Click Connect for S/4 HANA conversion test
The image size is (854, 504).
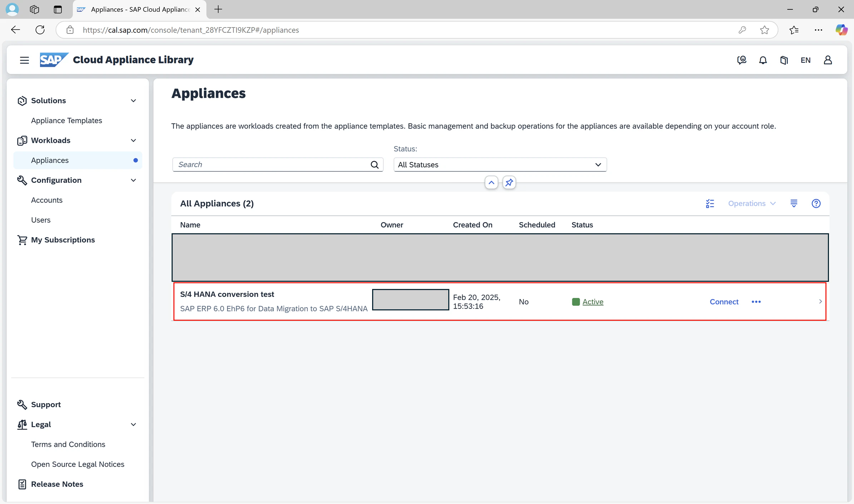coord(724,302)
